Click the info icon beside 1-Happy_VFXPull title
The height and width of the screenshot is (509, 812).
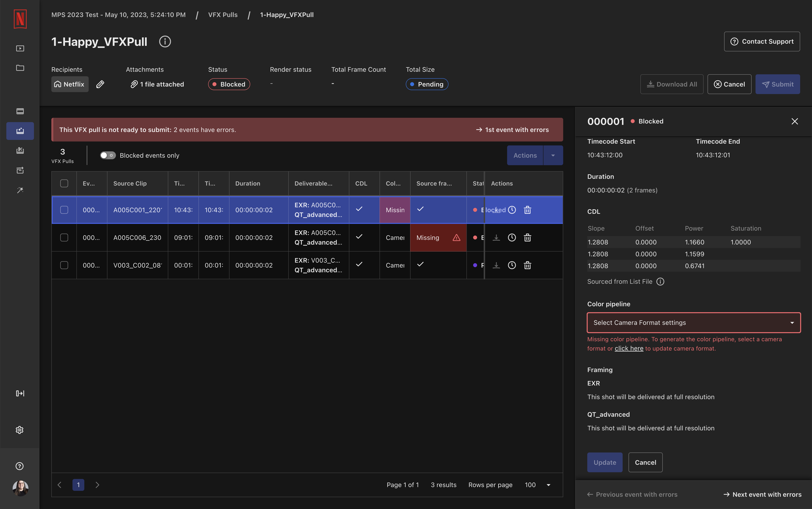(x=165, y=42)
